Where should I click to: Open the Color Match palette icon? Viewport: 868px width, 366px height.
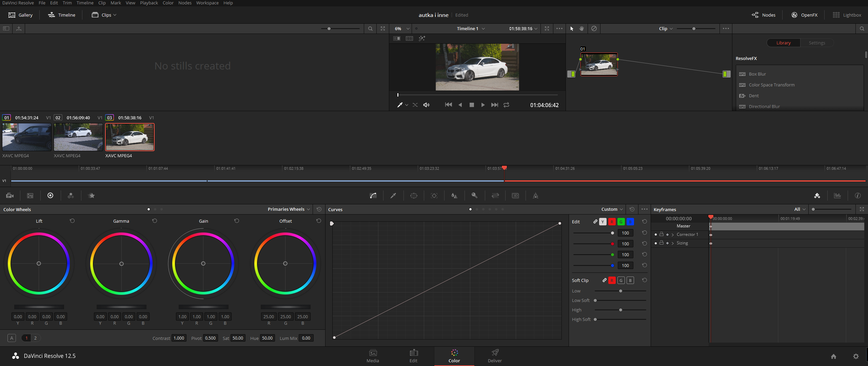[30, 196]
